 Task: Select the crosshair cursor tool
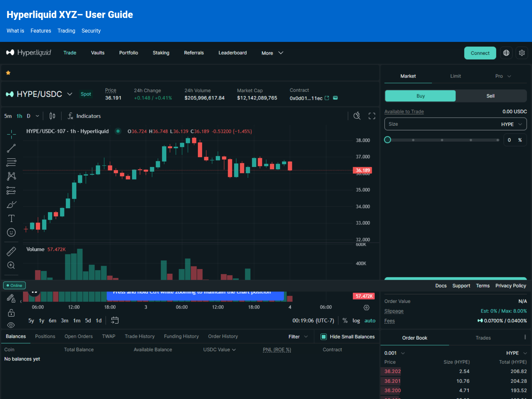coord(11,134)
